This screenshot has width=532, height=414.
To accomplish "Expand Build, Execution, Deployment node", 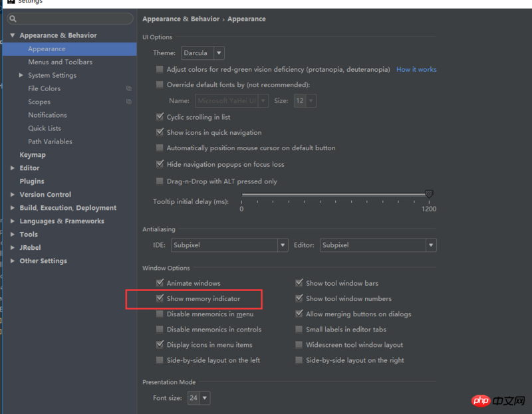I will click(13, 207).
